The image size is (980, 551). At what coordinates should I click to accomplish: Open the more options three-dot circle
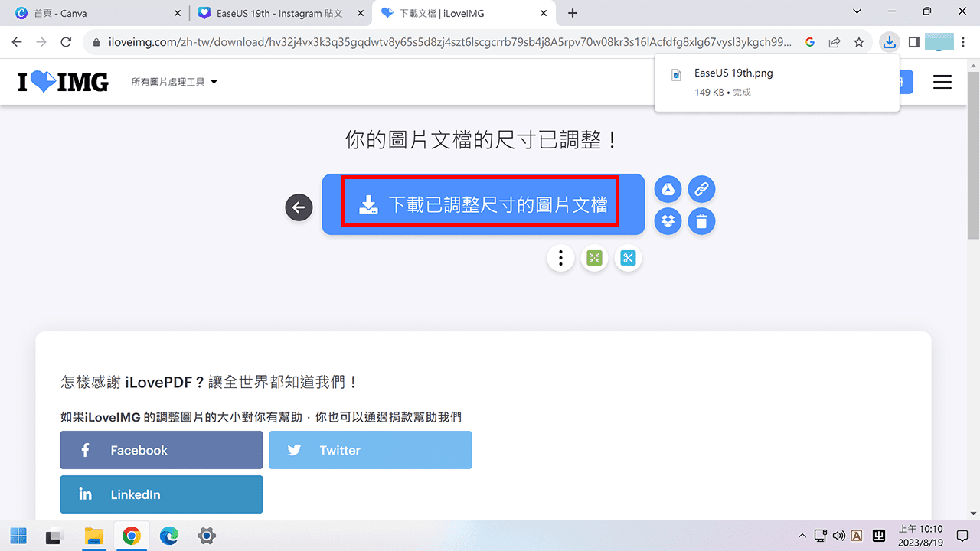pos(560,258)
